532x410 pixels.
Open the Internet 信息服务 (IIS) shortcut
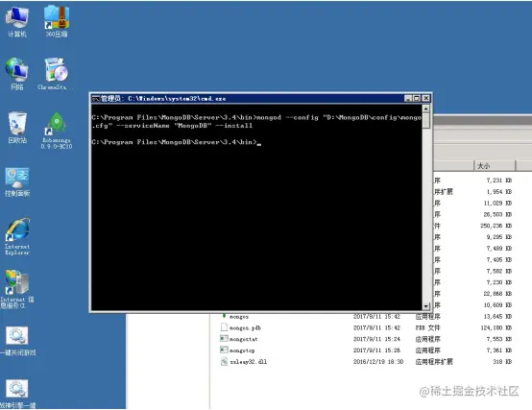point(17,289)
